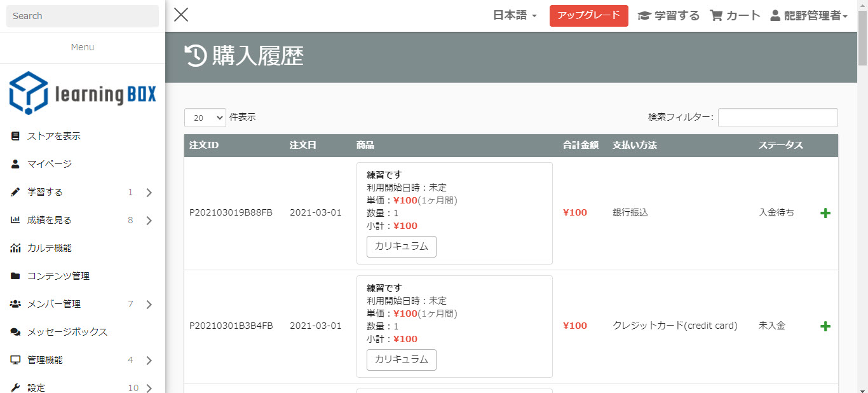Click the X icon to close sidebar
This screenshot has width=868, height=393.
181,15
